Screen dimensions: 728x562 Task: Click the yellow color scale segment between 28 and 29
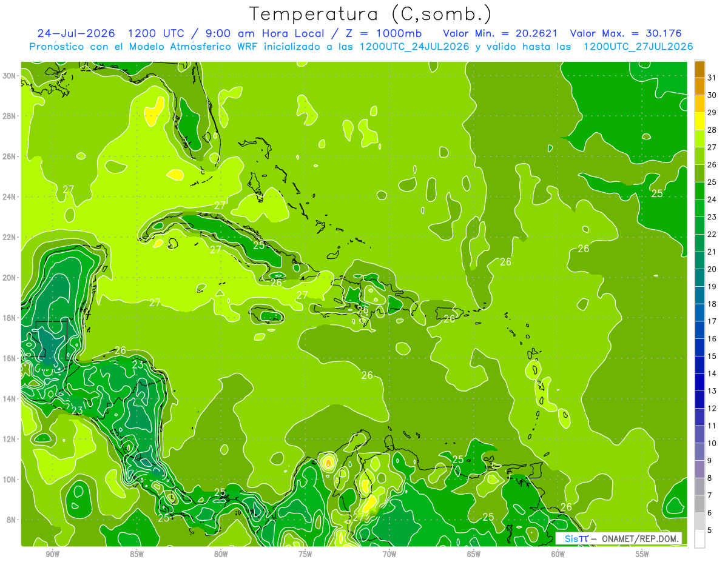pos(699,121)
